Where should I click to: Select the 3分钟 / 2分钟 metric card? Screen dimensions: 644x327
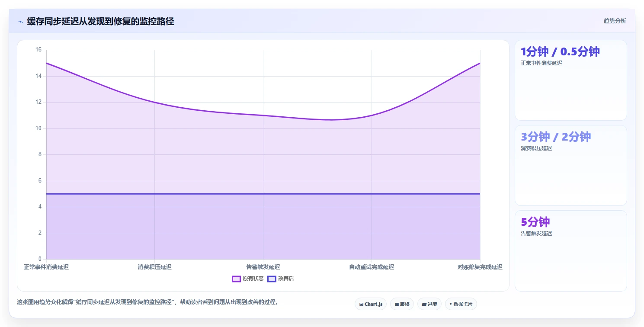tap(570, 165)
